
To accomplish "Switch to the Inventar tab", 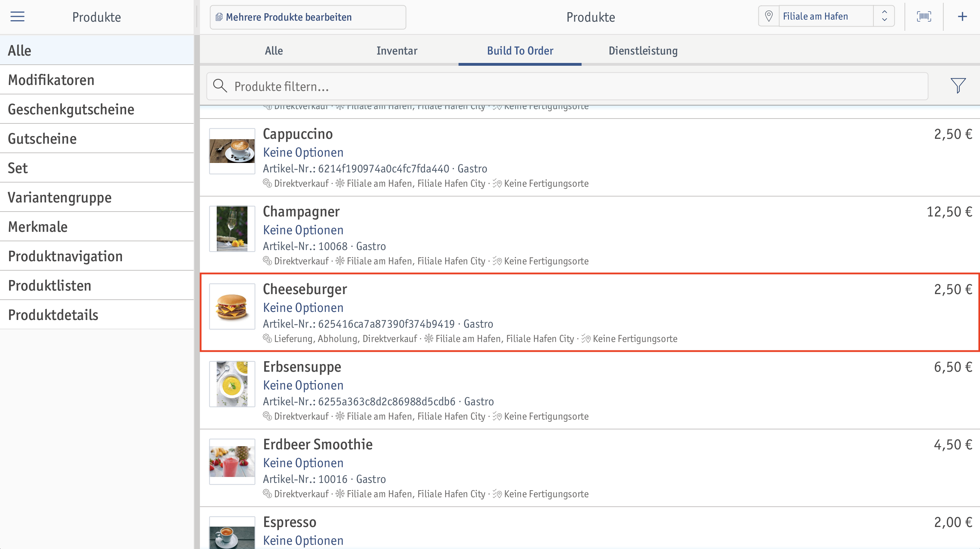I will coord(397,51).
